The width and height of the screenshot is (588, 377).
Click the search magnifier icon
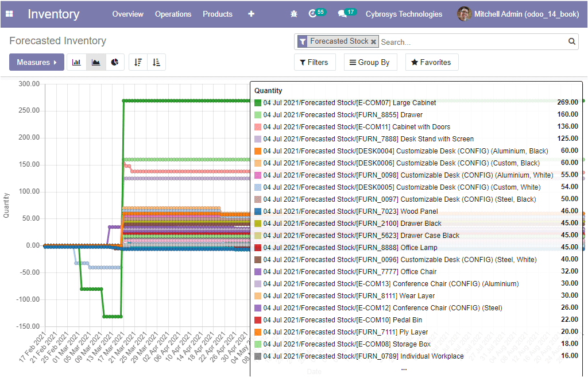tap(572, 41)
